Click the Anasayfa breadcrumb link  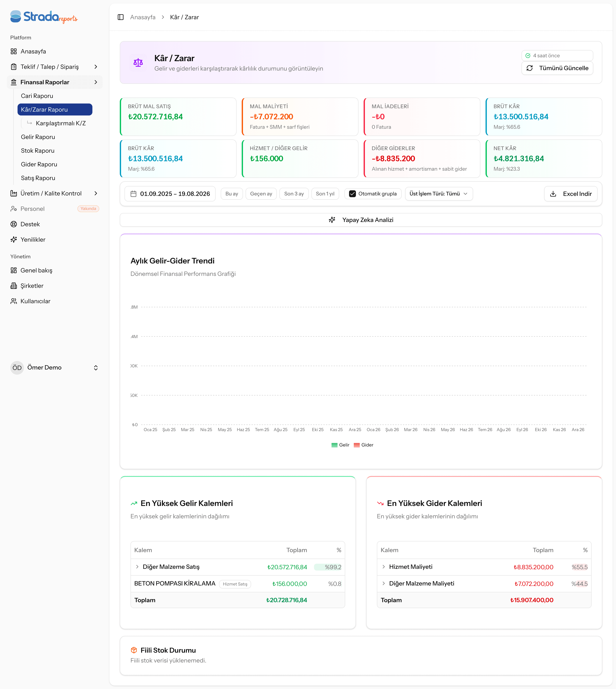point(143,17)
